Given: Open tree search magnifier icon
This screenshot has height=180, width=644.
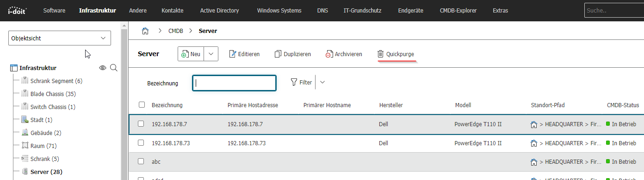Looking at the screenshot, I should [114, 68].
